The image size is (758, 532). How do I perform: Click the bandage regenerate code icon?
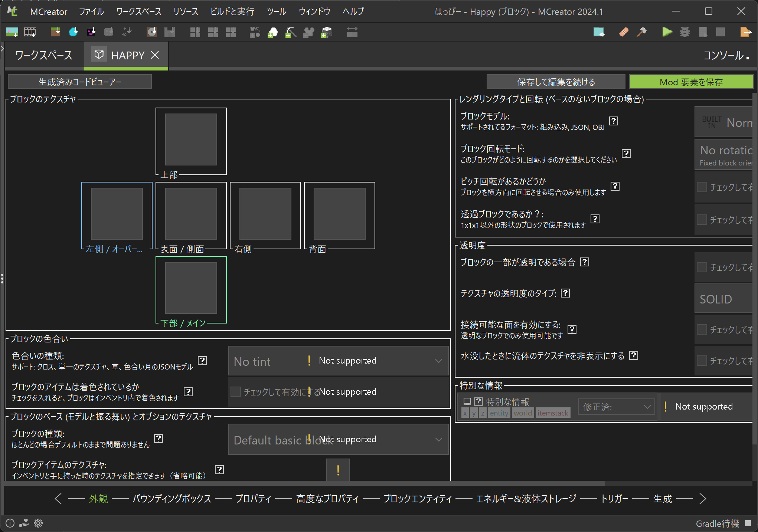pos(624,32)
